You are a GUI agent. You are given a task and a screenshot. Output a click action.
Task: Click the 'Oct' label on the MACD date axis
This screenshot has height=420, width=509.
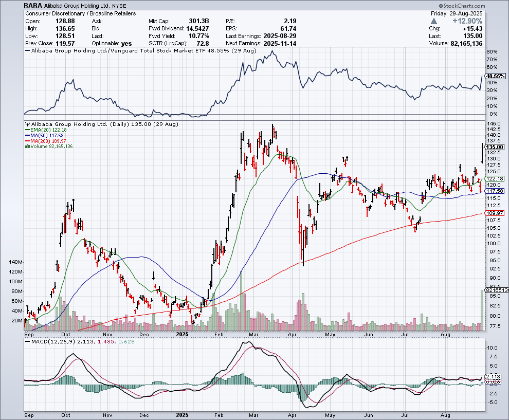[66, 415]
